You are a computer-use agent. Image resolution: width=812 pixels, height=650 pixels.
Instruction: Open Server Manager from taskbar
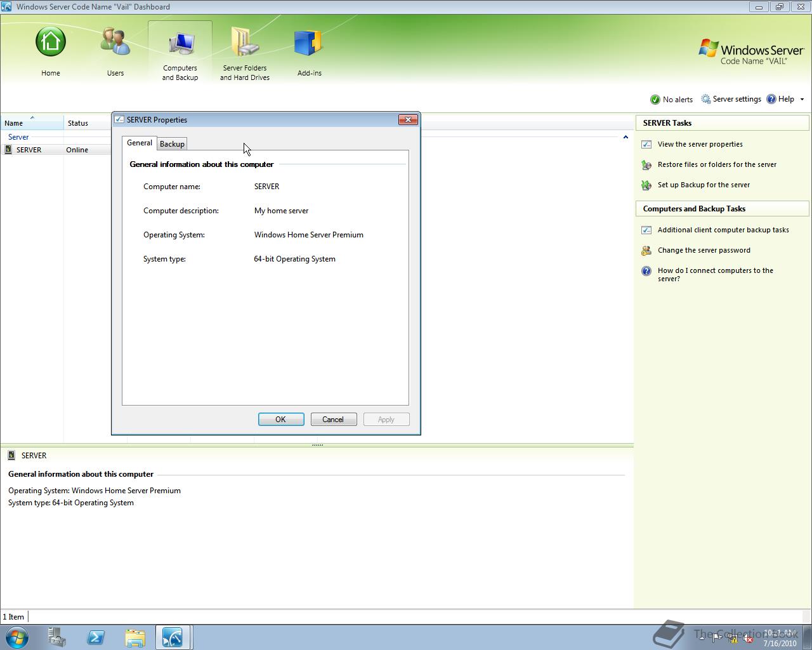point(56,637)
